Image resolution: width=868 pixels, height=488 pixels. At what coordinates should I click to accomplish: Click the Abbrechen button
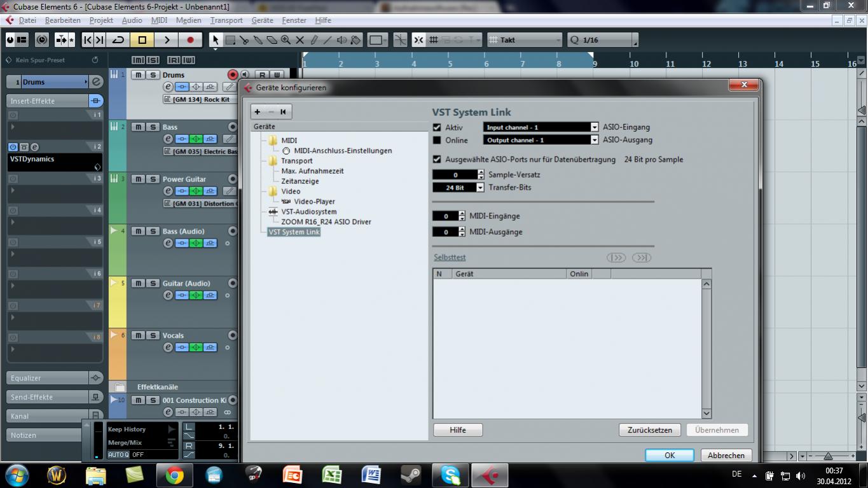[726, 456]
